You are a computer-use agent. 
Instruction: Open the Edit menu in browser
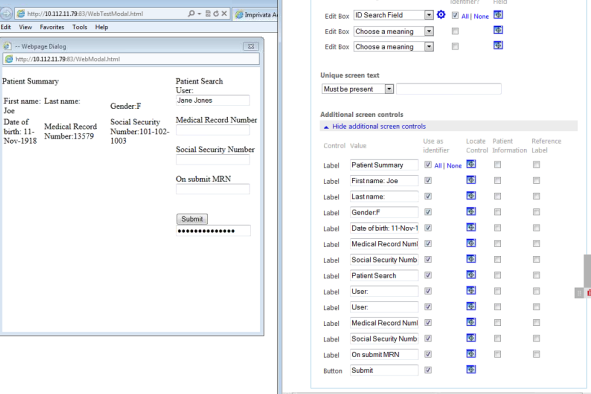(x=6, y=27)
